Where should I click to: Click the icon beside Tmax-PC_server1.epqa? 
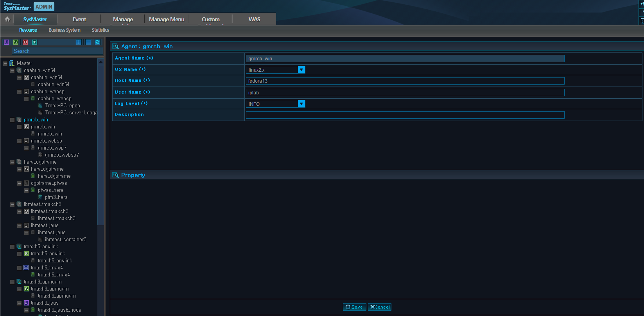[40, 113]
